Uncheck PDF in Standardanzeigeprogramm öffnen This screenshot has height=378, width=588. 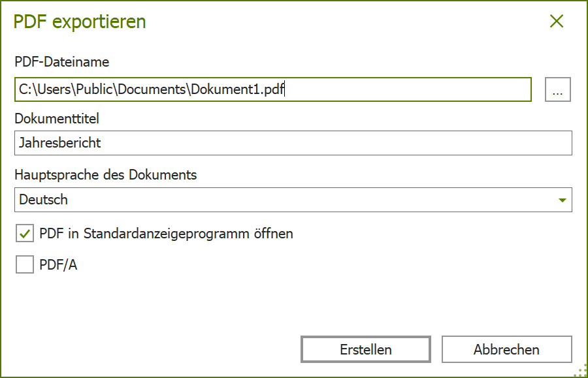pyautogui.click(x=25, y=233)
